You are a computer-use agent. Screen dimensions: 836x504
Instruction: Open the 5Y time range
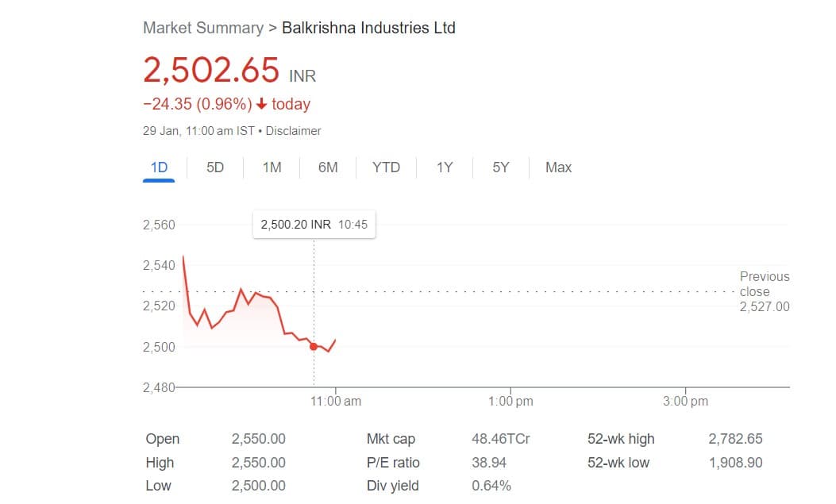(500, 167)
